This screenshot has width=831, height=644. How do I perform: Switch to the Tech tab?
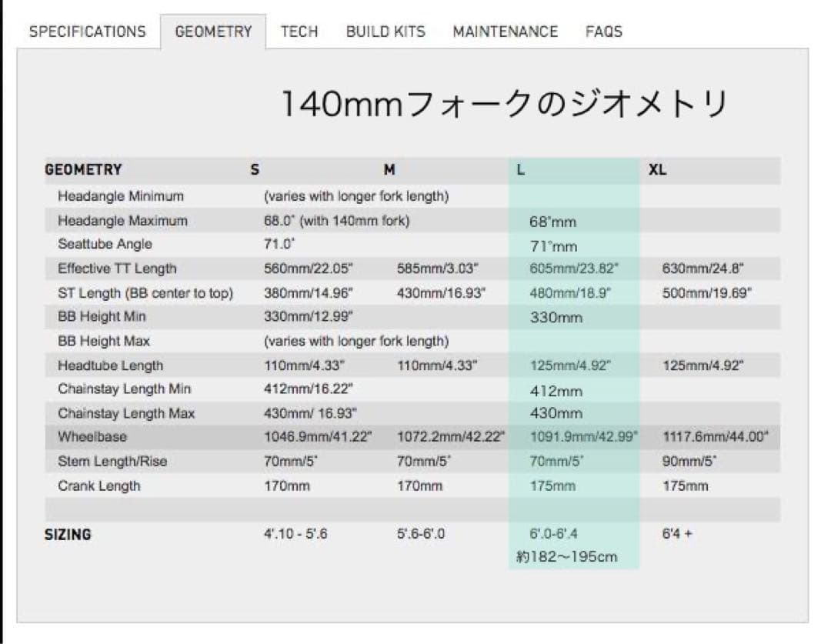pos(299,32)
